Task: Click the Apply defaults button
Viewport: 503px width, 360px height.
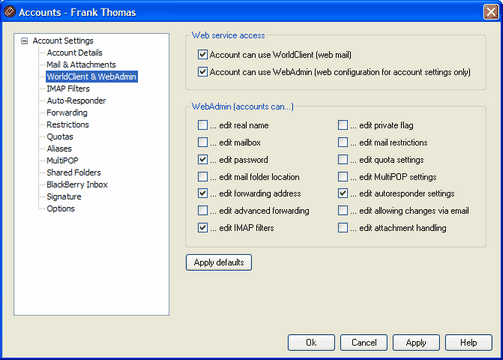Action: [x=219, y=263]
